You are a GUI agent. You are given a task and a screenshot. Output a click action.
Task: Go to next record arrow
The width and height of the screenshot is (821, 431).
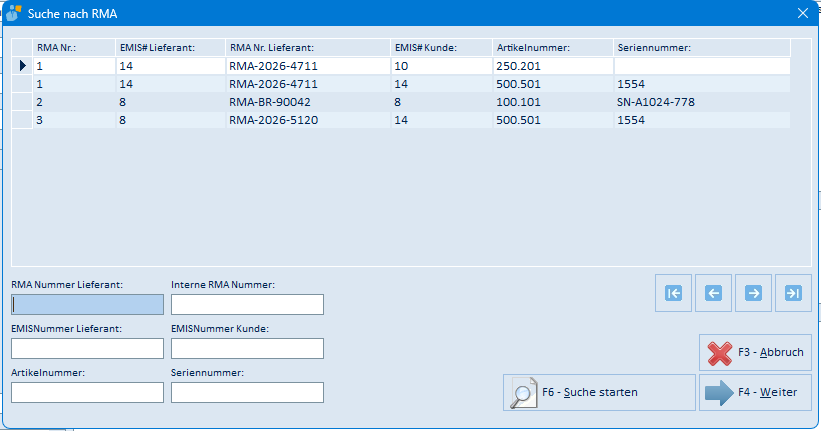[x=753, y=293]
